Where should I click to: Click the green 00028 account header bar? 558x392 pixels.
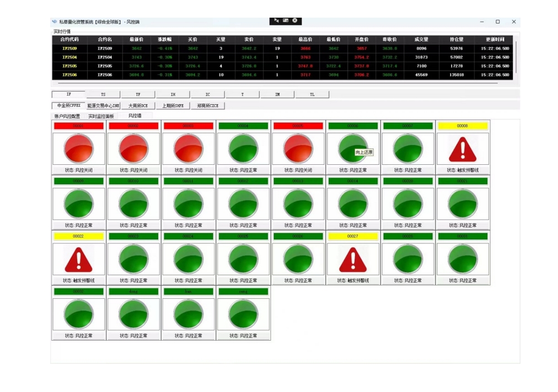tap(408, 236)
